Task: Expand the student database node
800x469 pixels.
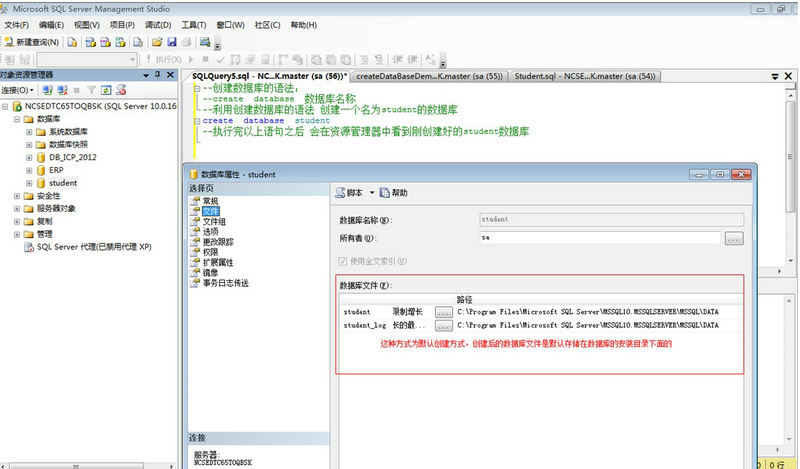Action: (x=29, y=183)
